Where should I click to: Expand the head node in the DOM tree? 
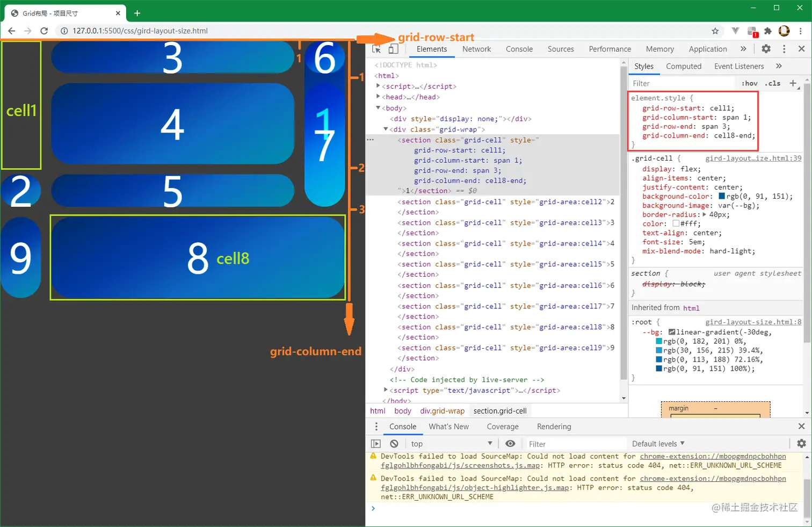(x=378, y=97)
